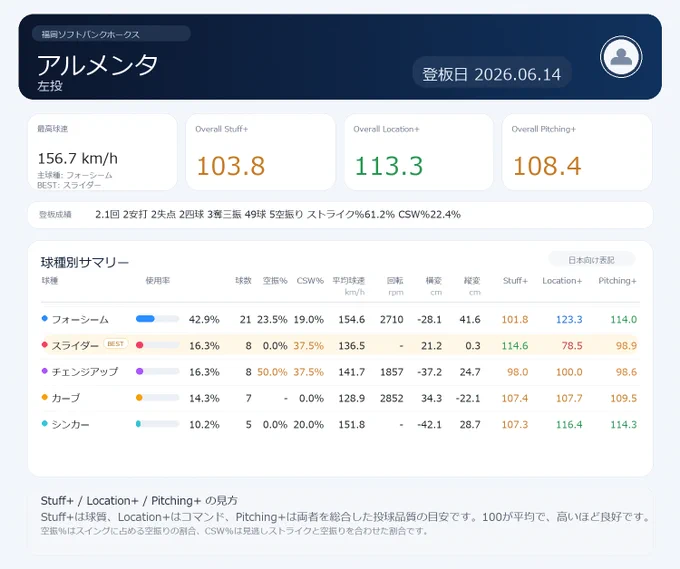Click the blue dot next to フォーシーム
The width and height of the screenshot is (680, 569).
tap(44, 319)
